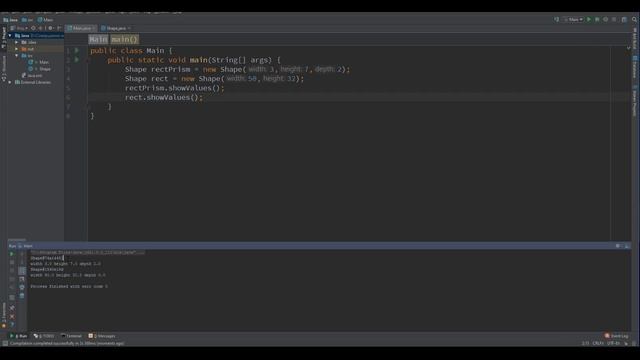
Task: Open the 6: TODO tool window button
Action: click(44, 336)
